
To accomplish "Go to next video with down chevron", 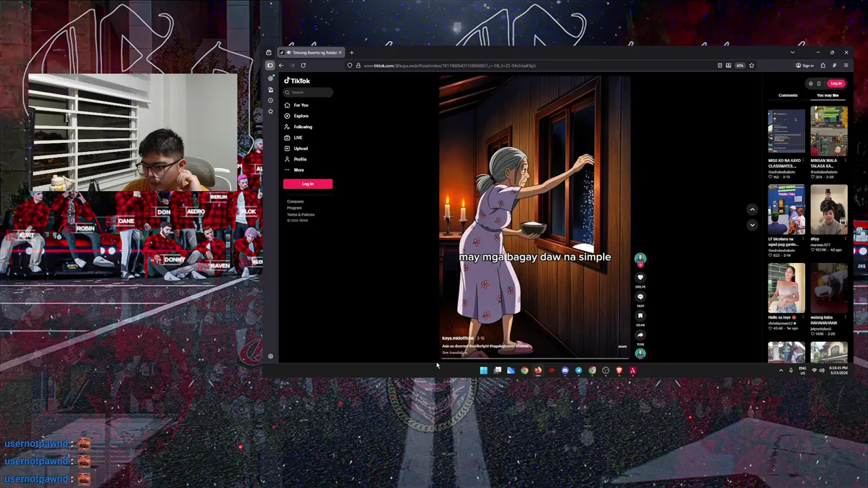I will (x=752, y=224).
